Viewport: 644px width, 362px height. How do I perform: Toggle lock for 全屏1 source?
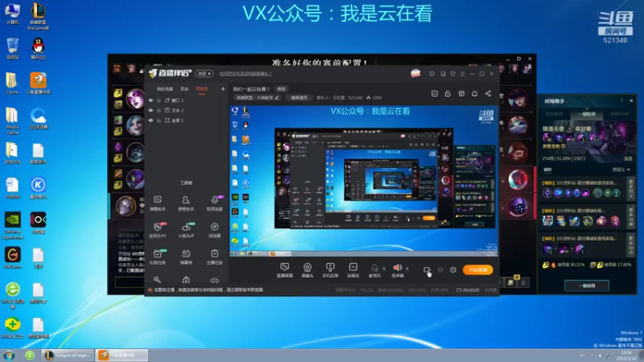click(159, 120)
